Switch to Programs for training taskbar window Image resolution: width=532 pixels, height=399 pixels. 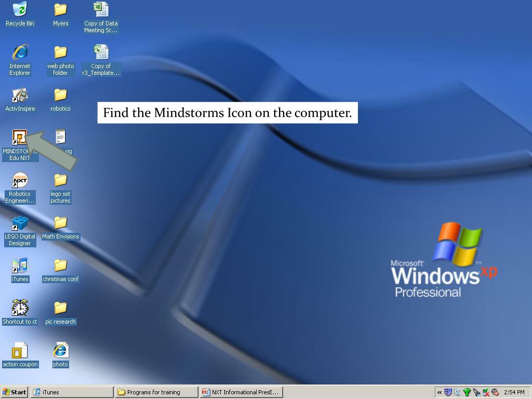(156, 392)
